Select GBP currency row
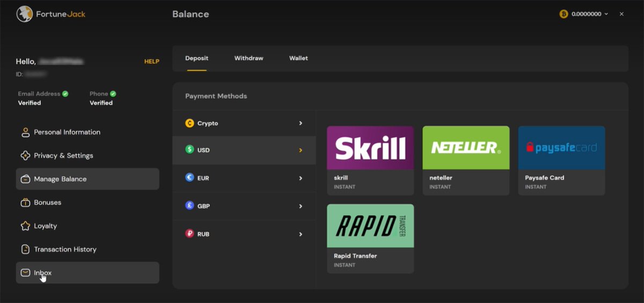 [244, 206]
